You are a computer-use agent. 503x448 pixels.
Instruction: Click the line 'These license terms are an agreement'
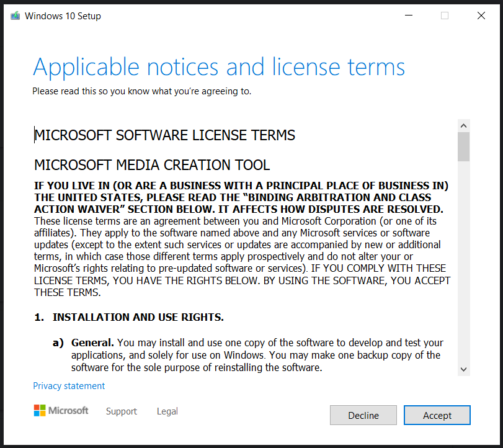coord(235,221)
